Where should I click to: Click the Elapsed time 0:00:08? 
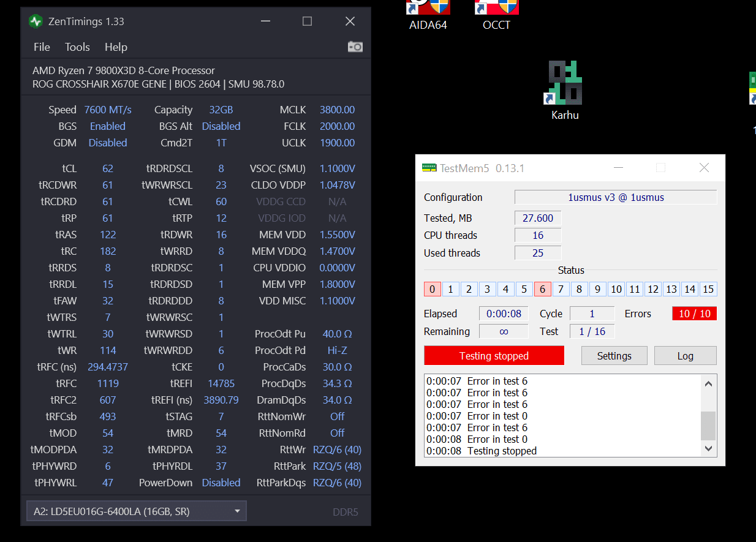[504, 314]
